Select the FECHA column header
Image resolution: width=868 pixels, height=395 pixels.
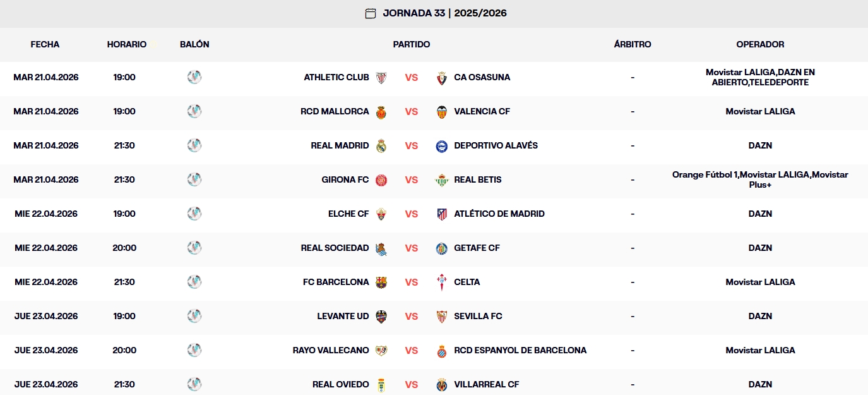coord(44,44)
